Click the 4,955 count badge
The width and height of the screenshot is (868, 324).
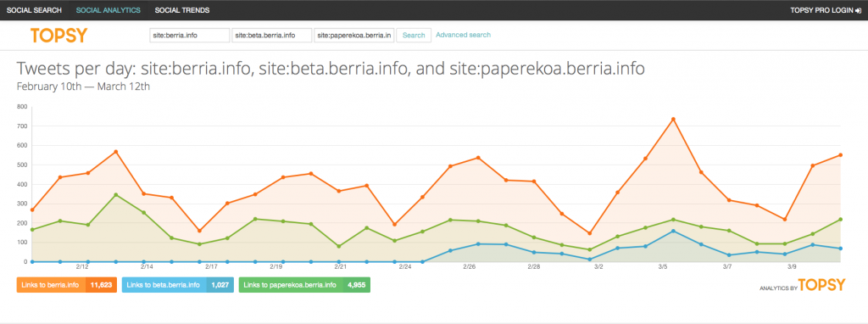point(356,285)
